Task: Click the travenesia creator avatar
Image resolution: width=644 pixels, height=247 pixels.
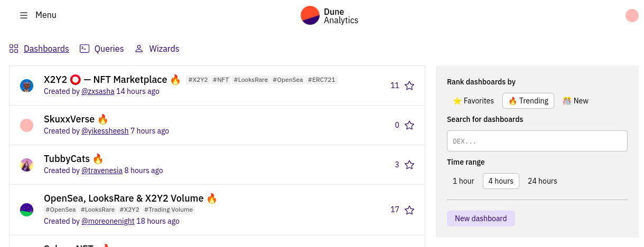Action: click(27, 165)
